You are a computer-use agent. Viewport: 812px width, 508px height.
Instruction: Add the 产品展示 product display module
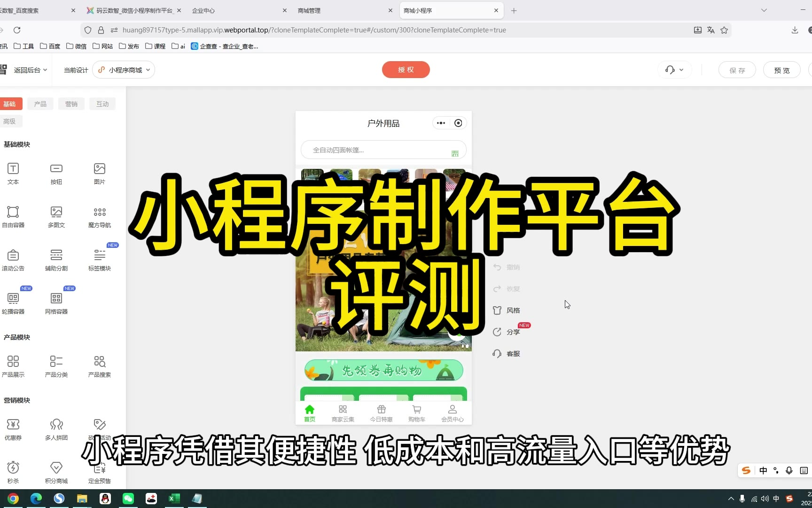[13, 366]
